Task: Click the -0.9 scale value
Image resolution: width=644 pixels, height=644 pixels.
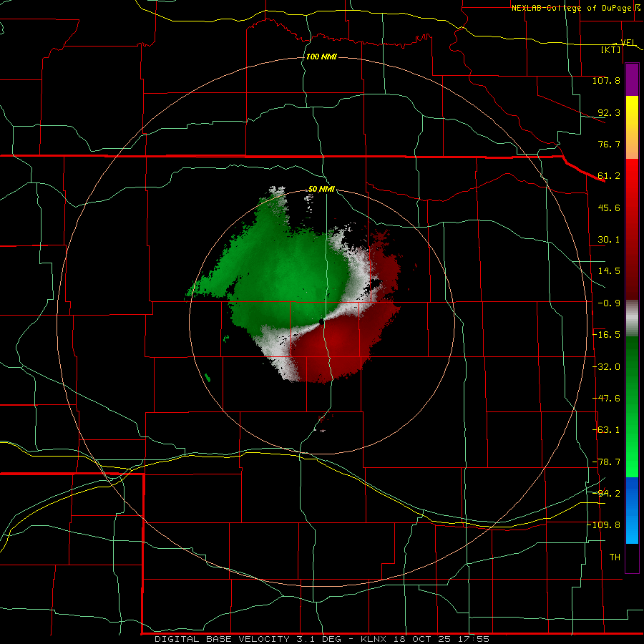Action: tap(609, 303)
